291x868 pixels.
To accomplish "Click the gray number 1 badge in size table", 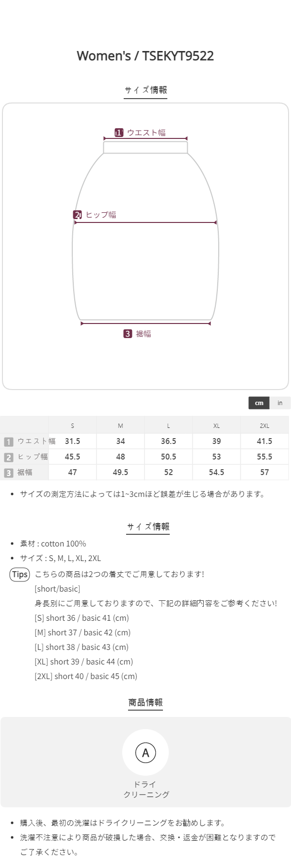I will point(8,442).
